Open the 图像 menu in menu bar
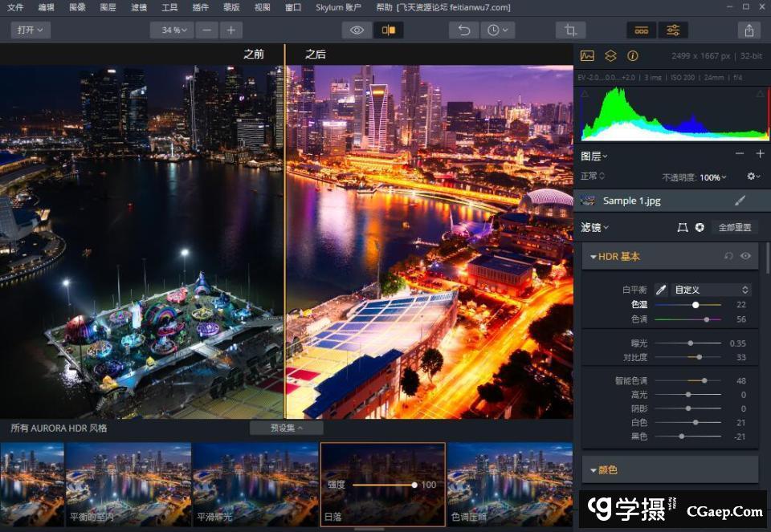The image size is (771, 532). click(x=77, y=7)
